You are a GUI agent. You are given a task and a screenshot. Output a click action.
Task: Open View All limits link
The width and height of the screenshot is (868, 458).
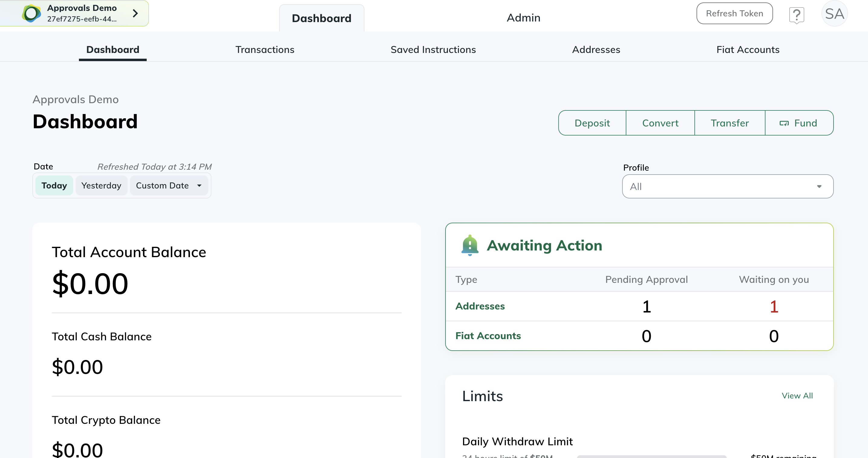point(797,396)
